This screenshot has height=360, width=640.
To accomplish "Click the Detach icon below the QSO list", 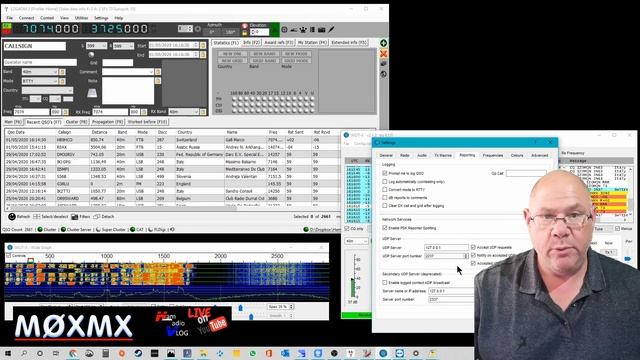I will tap(96, 217).
